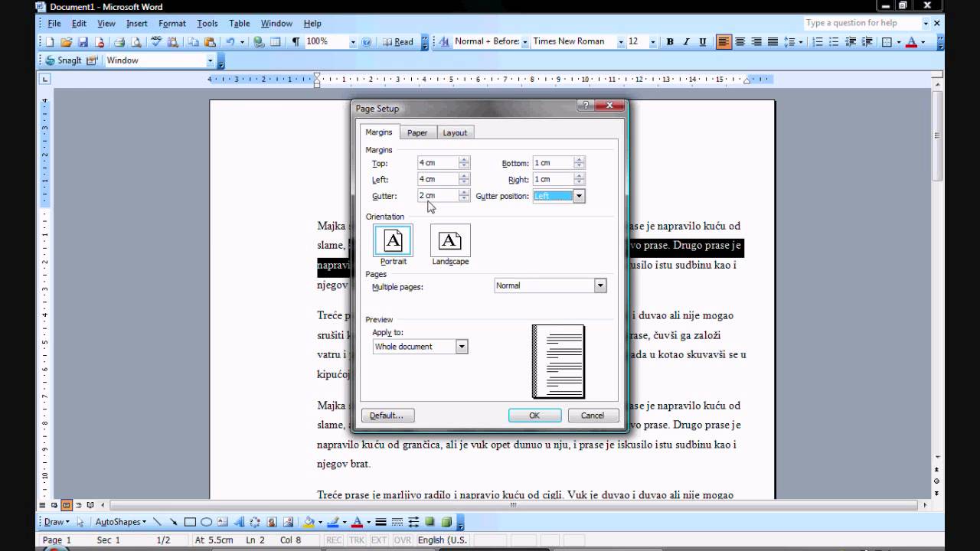Image resolution: width=980 pixels, height=551 pixels.
Task: Run Spelling and Grammar check
Action: pyautogui.click(x=156, y=42)
